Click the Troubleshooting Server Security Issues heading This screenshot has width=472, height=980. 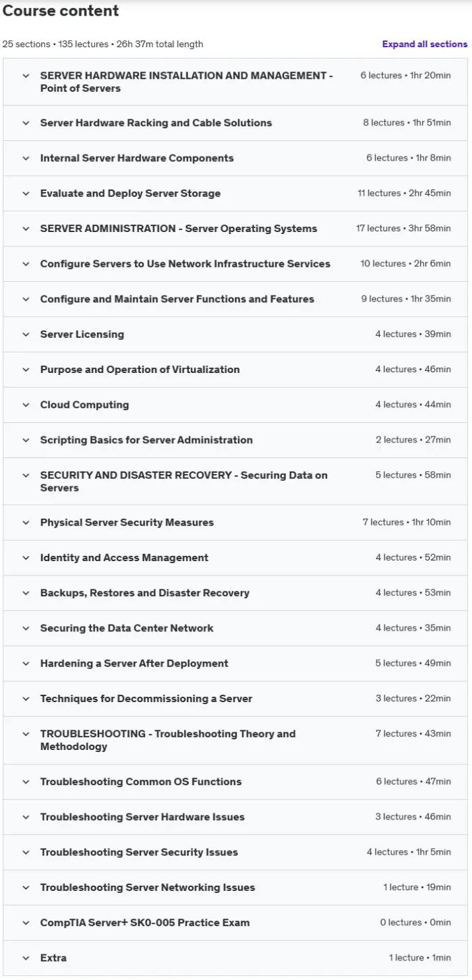point(139,852)
